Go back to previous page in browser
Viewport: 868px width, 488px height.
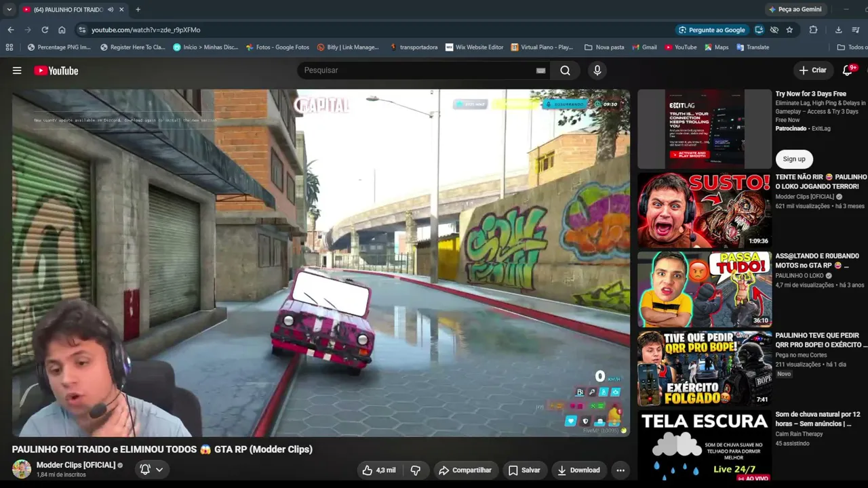pyautogui.click(x=11, y=30)
